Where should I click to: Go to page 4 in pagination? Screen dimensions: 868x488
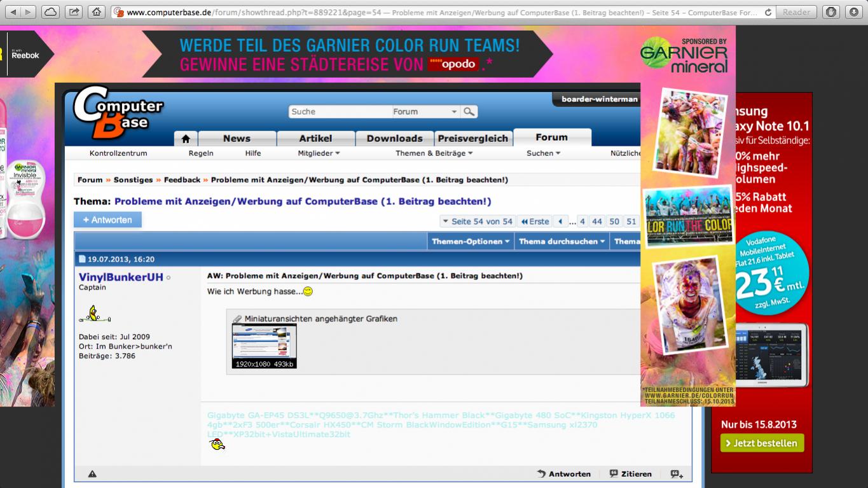pyautogui.click(x=582, y=221)
